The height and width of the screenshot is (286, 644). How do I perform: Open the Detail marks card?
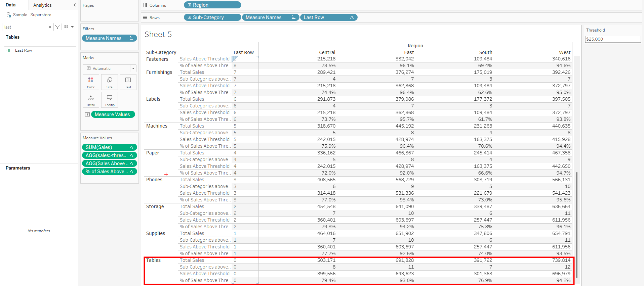91,100
